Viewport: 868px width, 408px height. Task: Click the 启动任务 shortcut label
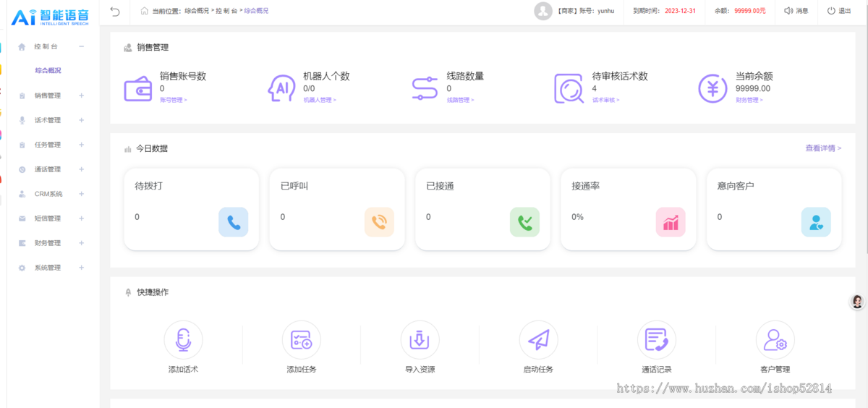click(x=538, y=370)
